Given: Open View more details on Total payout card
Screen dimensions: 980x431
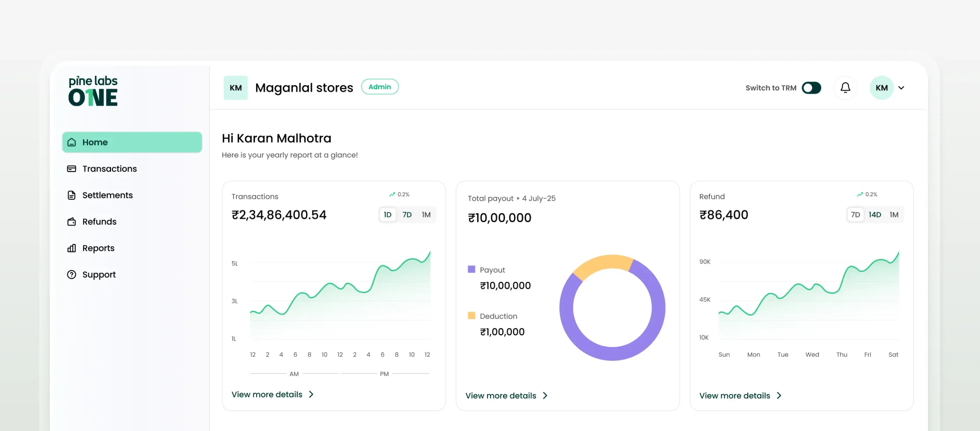Looking at the screenshot, I should [x=500, y=395].
